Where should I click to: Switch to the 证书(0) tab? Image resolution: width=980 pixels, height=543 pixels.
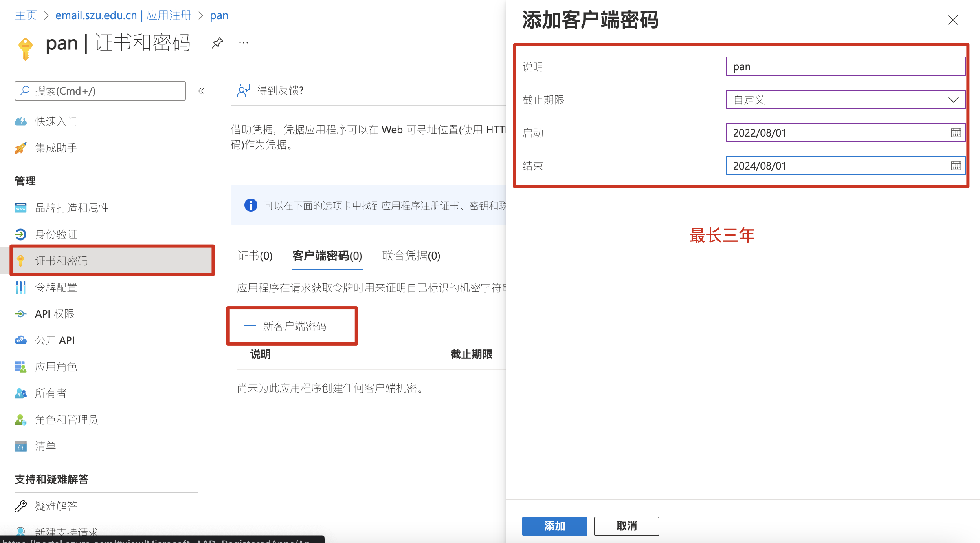(x=255, y=256)
